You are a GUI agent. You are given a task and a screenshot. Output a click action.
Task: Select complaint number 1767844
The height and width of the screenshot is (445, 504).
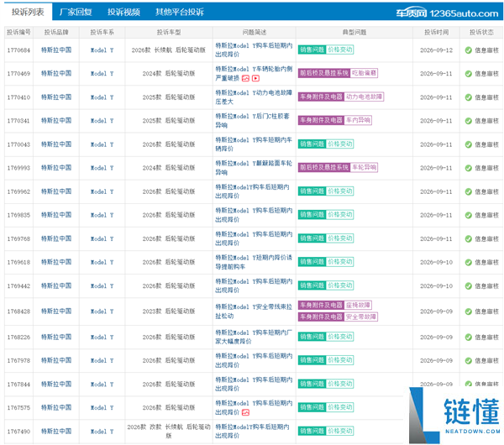coord(18,384)
